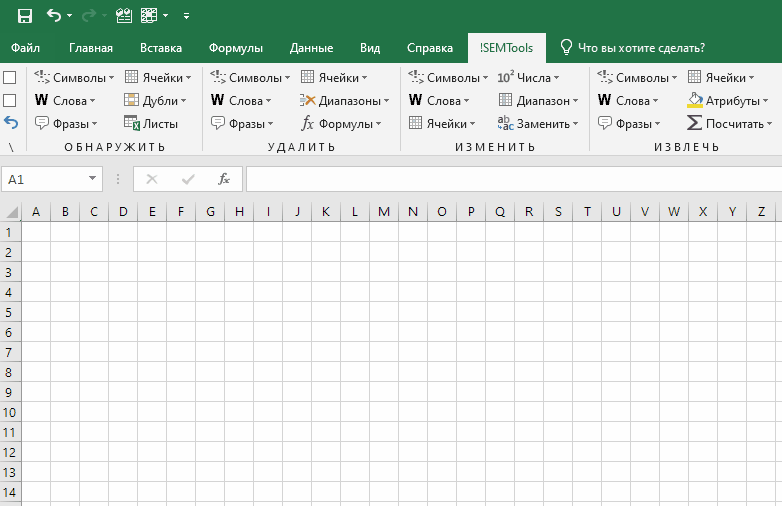Select column Z header
This screenshot has height=506, width=782.
pyautogui.click(x=761, y=212)
